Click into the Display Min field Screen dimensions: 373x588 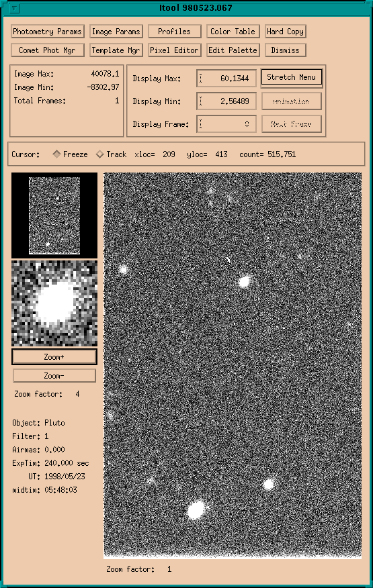coord(226,101)
